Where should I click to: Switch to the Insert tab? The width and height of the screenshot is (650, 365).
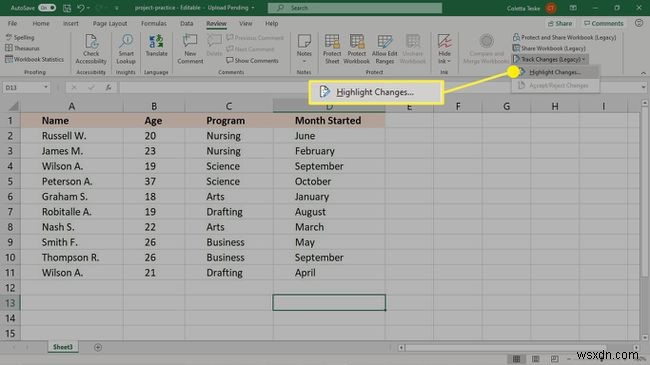pos(70,24)
